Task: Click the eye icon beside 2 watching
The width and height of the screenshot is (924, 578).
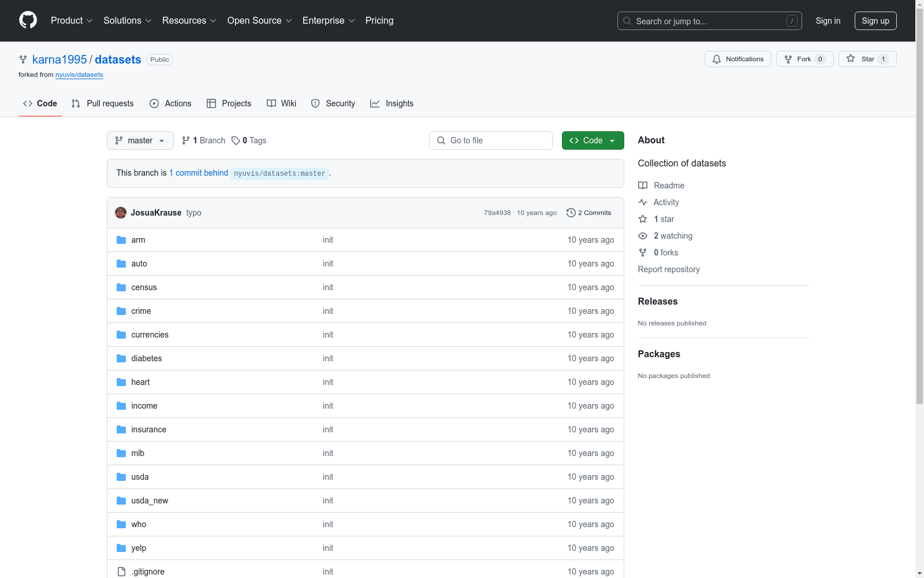Action: click(643, 236)
